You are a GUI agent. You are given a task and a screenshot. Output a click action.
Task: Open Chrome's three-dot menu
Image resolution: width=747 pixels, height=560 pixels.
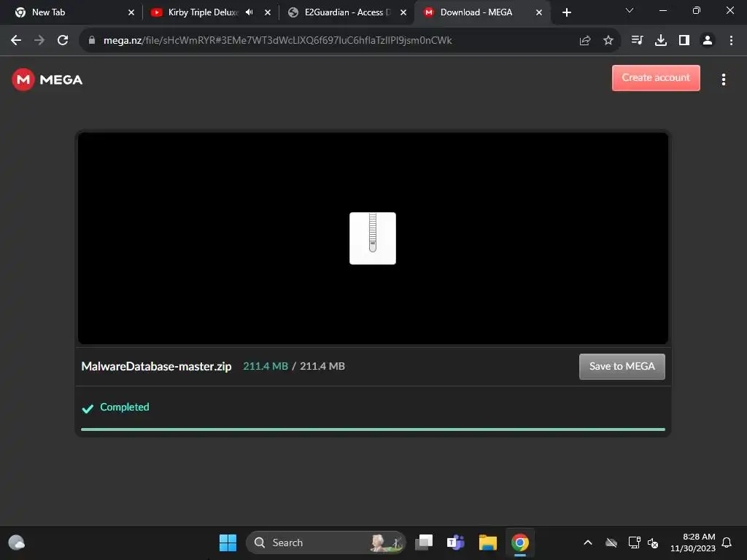[x=731, y=41]
